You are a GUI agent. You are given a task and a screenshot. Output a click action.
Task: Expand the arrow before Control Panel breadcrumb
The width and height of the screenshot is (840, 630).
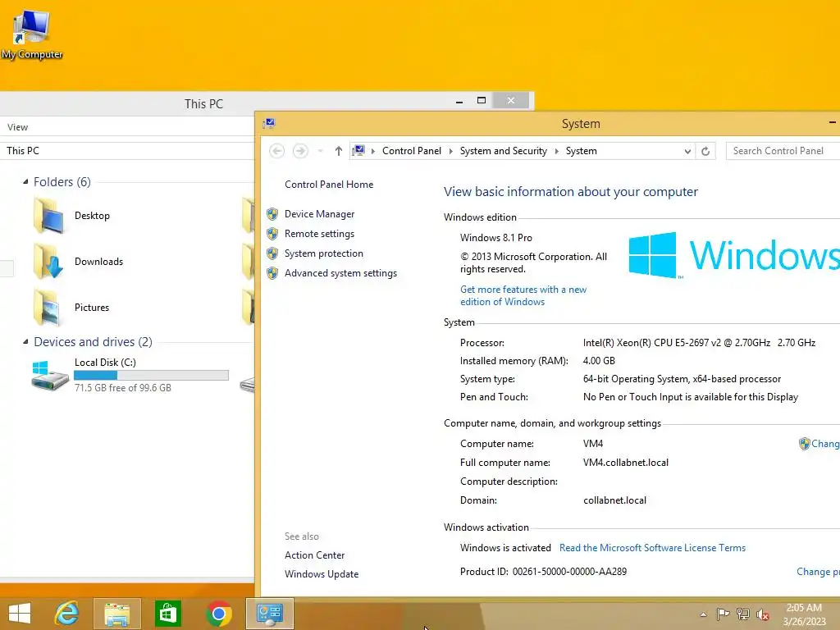[373, 151]
